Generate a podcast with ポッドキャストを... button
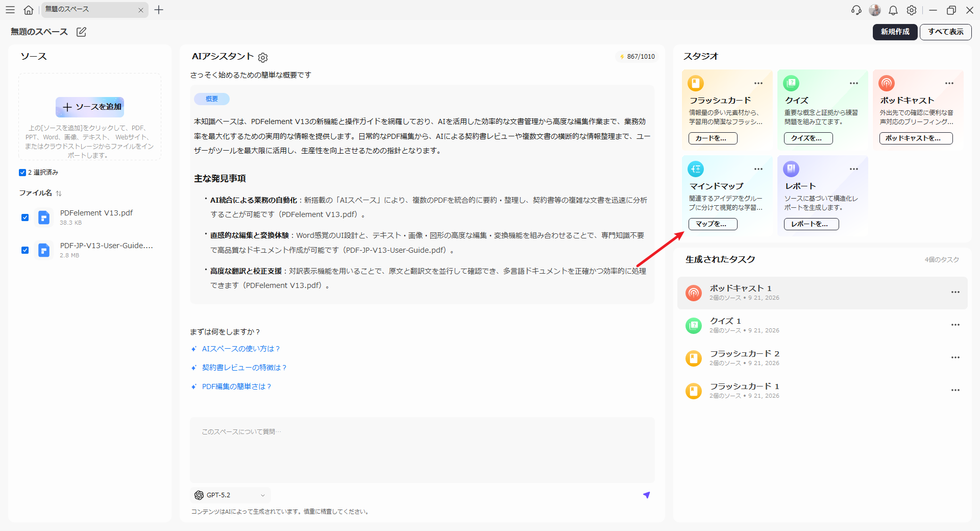980x531 pixels. tap(916, 138)
